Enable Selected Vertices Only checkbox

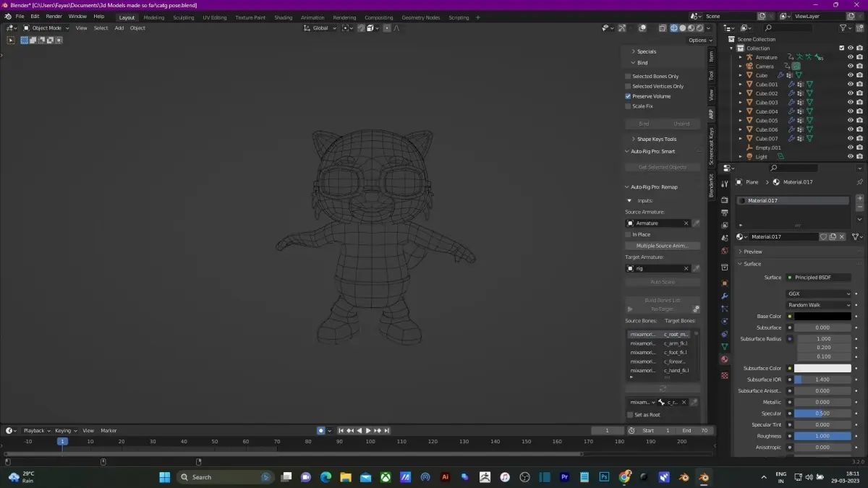pos(628,86)
